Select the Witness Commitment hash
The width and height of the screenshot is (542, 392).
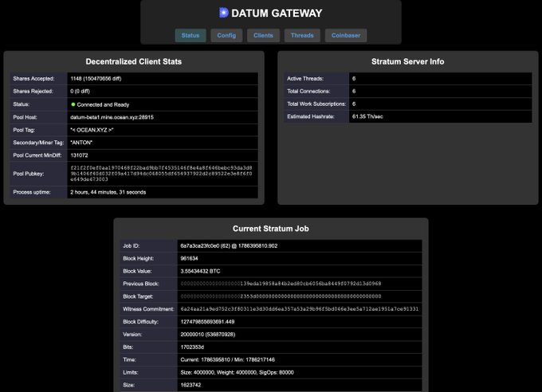(300, 309)
